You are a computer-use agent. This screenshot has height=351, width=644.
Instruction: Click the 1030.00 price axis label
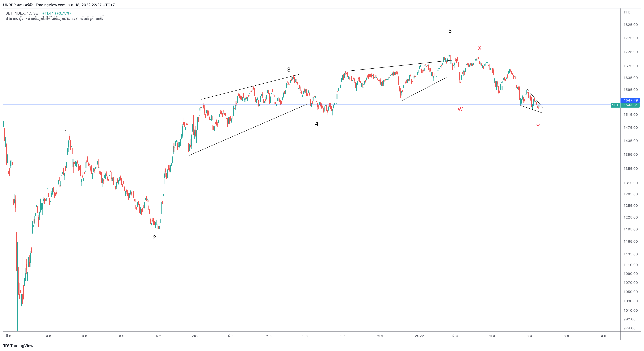[x=631, y=301]
